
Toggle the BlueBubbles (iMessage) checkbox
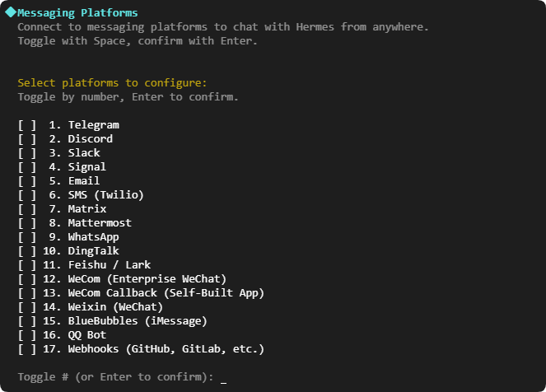point(27,321)
